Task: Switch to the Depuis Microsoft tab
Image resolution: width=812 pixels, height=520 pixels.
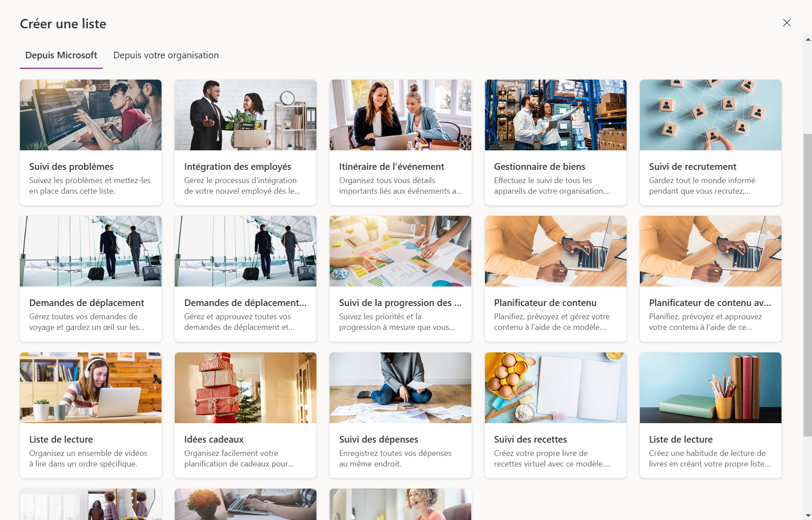Action: pyautogui.click(x=61, y=55)
